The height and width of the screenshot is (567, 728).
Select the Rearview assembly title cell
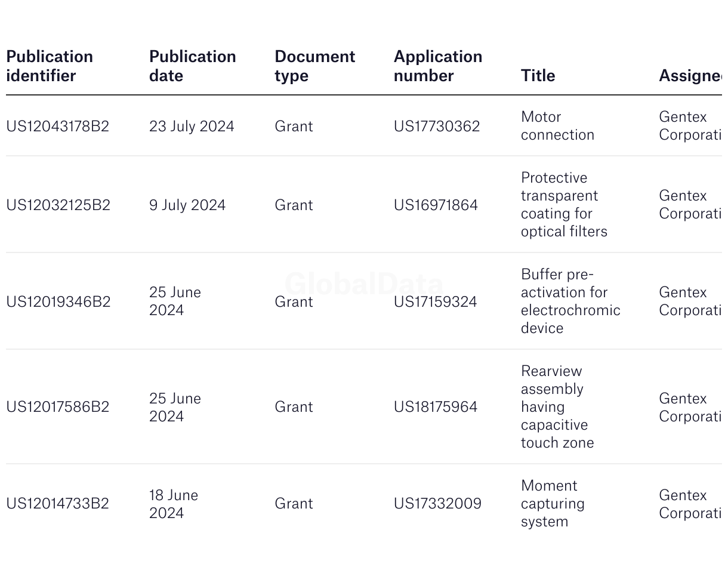point(557,406)
